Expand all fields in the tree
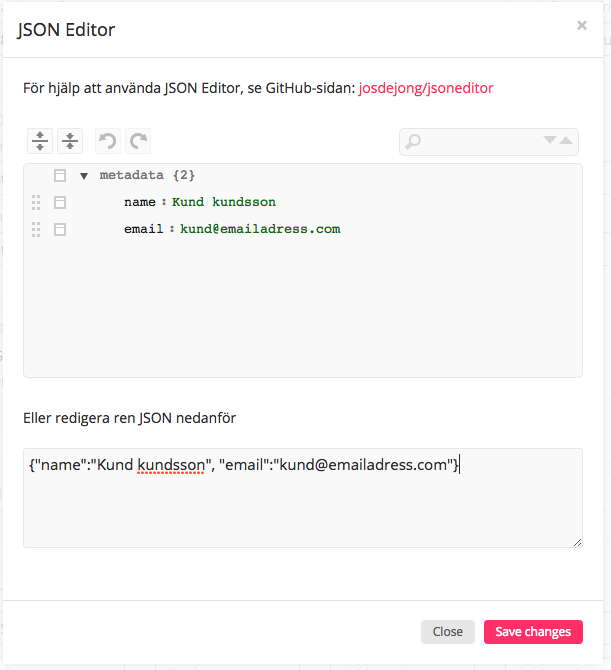 pos(40,141)
